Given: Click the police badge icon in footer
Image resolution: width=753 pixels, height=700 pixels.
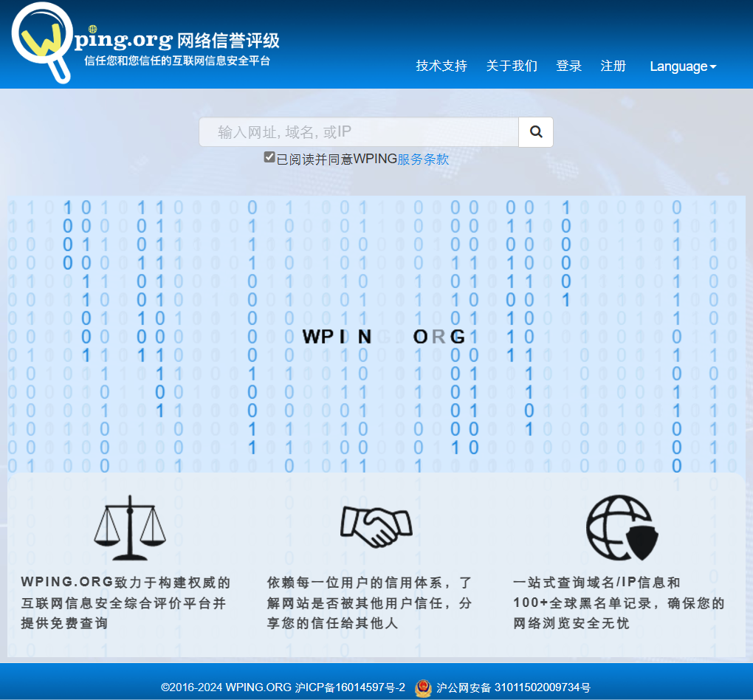Looking at the screenshot, I should pos(423,687).
